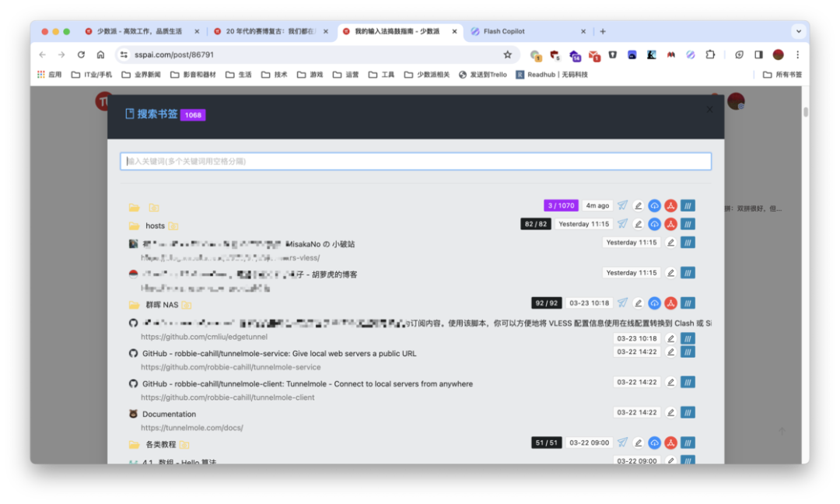This screenshot has width=840, height=504.
Task: Click the 92 / 92 count badge
Action: 547,303
